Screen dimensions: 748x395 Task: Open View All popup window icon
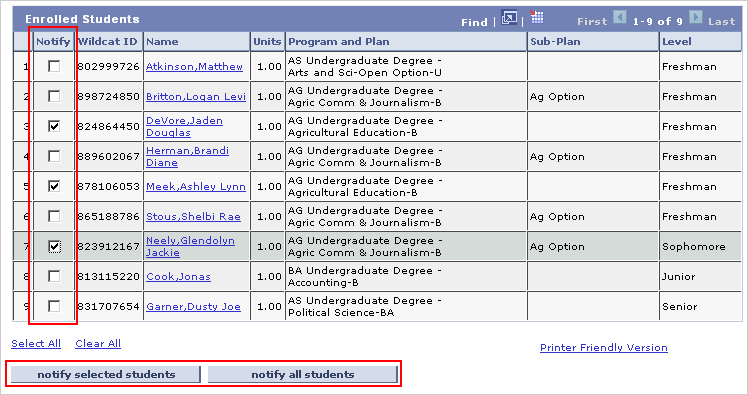click(x=509, y=19)
